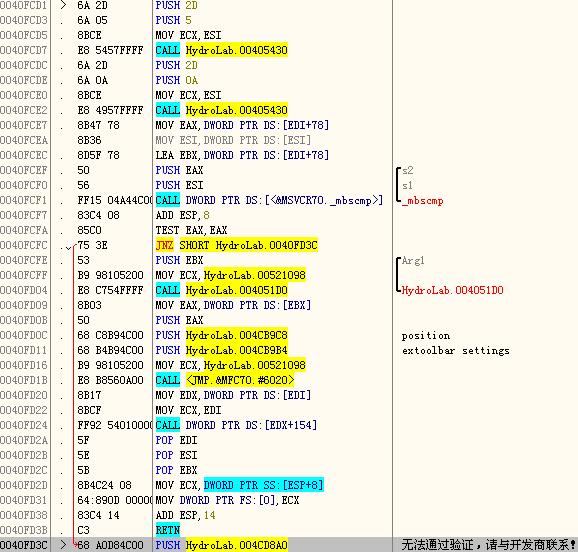Select address 0040FD24
The image size is (578, 552).
(24, 425)
